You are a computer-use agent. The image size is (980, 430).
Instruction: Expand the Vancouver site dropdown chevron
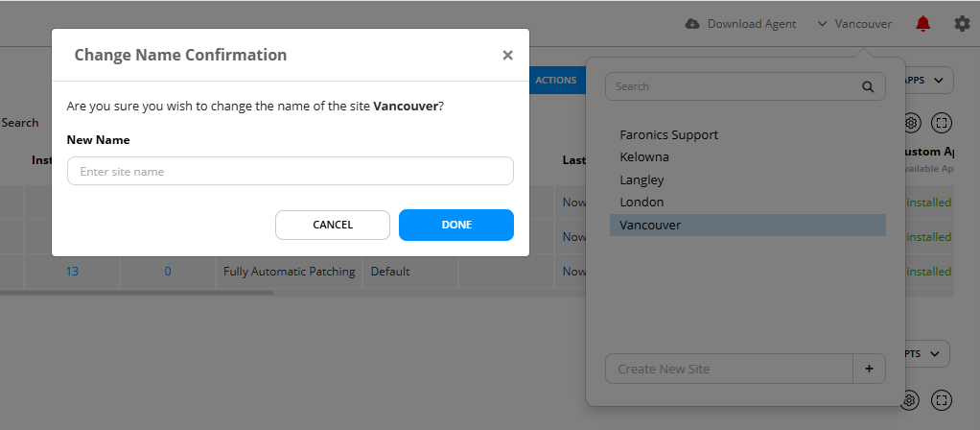pos(822,24)
